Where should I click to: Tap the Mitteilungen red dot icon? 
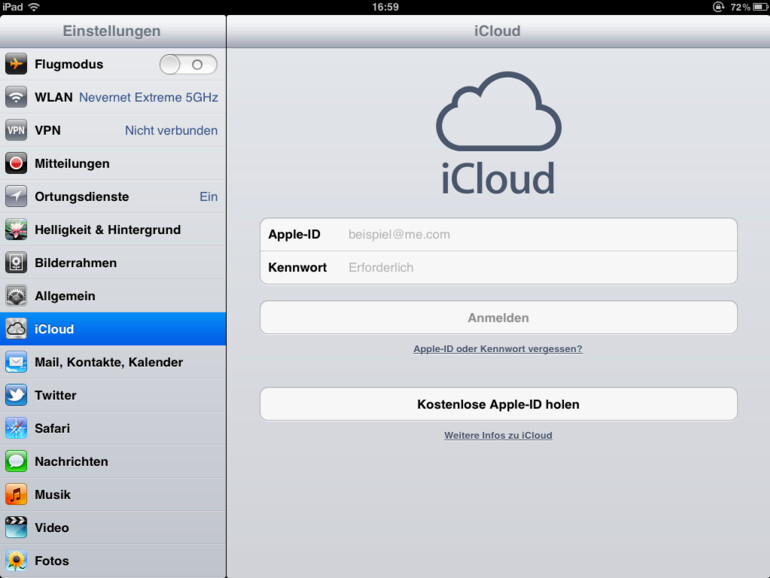click(x=16, y=164)
